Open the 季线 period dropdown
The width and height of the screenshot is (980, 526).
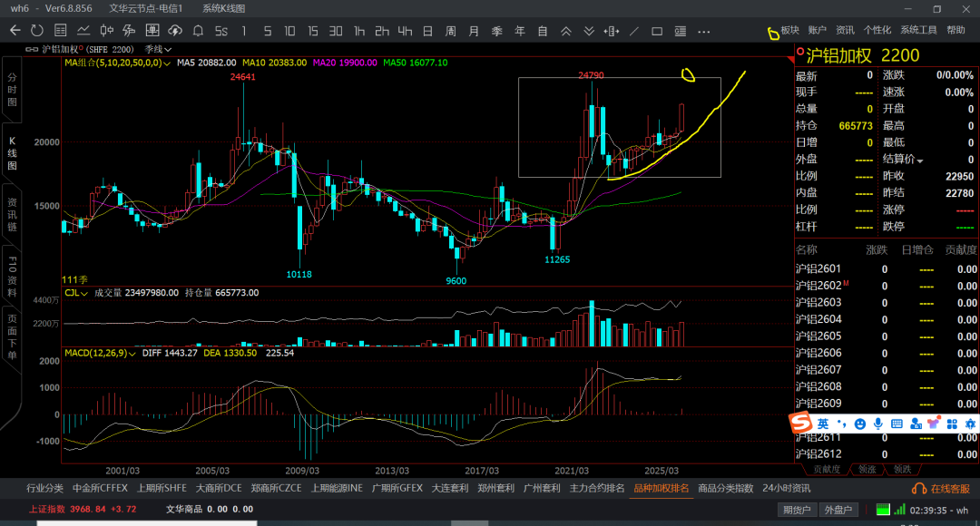(x=158, y=49)
